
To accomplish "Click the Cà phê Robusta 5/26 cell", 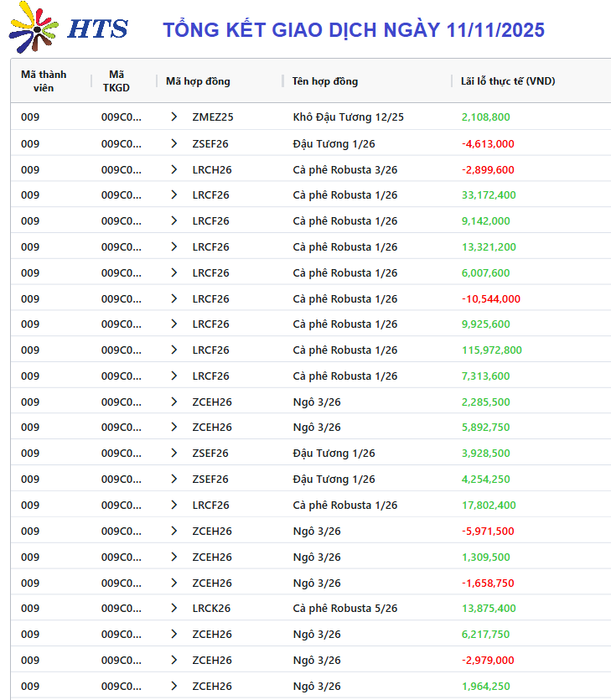I will tap(344, 609).
